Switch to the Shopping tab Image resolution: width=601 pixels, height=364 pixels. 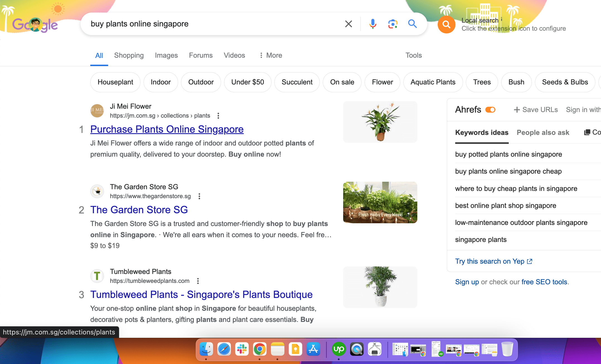point(129,55)
